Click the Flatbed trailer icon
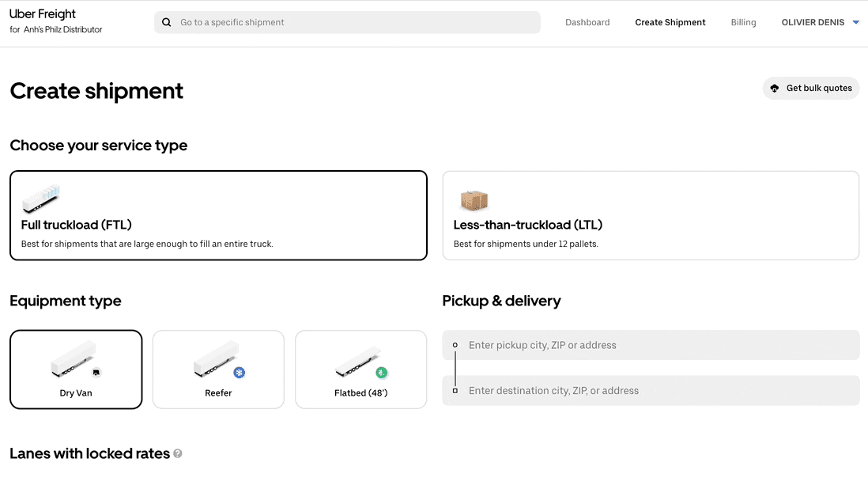 (x=360, y=361)
